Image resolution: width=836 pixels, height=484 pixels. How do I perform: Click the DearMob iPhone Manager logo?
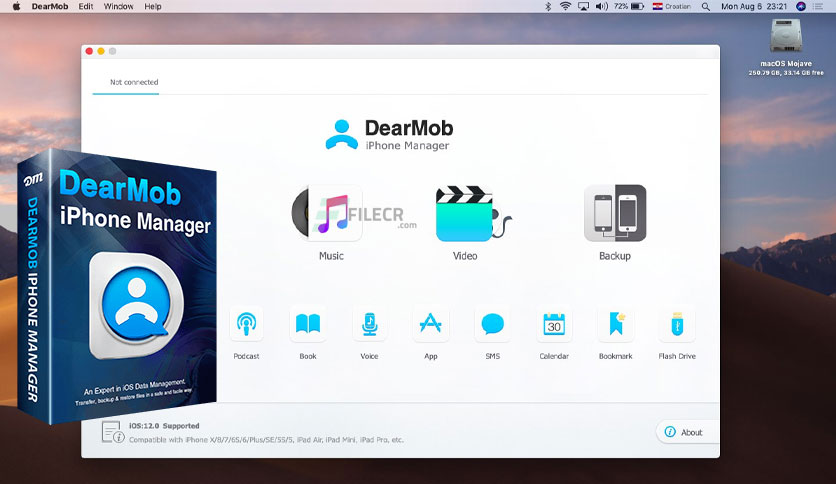389,135
